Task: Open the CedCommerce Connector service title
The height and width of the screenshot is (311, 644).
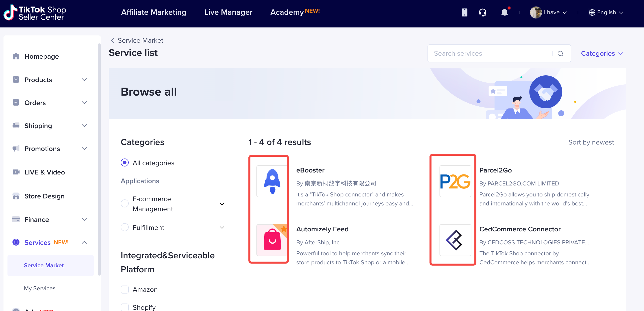Action: click(x=520, y=229)
